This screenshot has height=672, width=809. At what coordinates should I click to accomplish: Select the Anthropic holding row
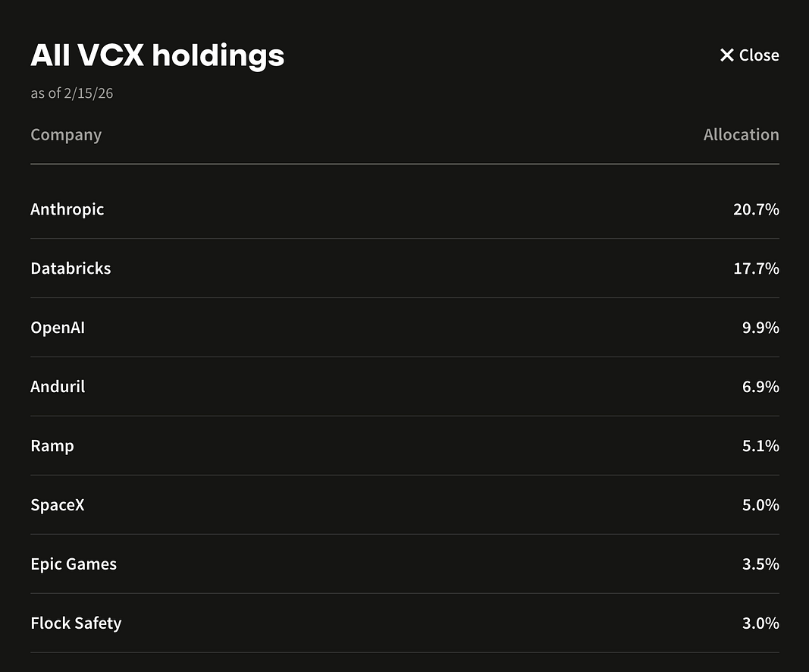point(405,209)
